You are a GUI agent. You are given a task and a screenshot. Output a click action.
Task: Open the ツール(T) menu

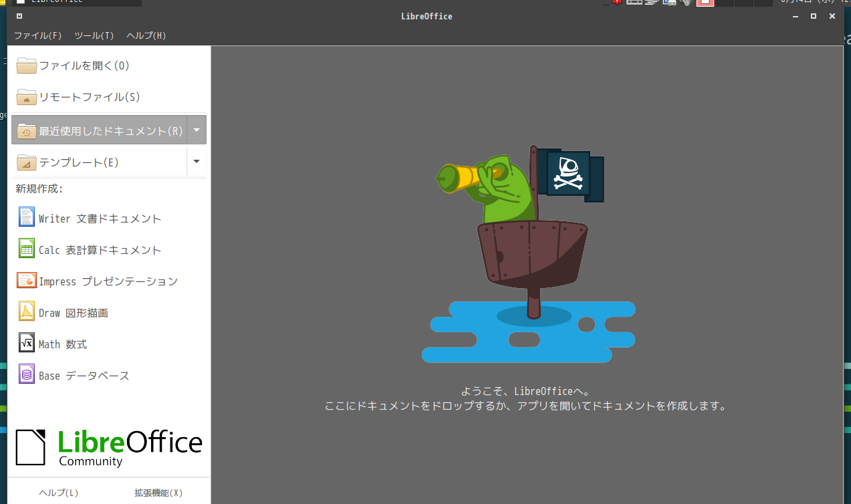[94, 35]
